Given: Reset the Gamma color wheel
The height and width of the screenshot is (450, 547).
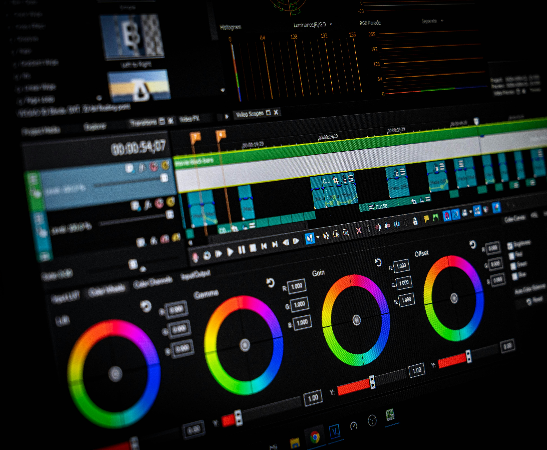Looking at the screenshot, I should (x=270, y=283).
